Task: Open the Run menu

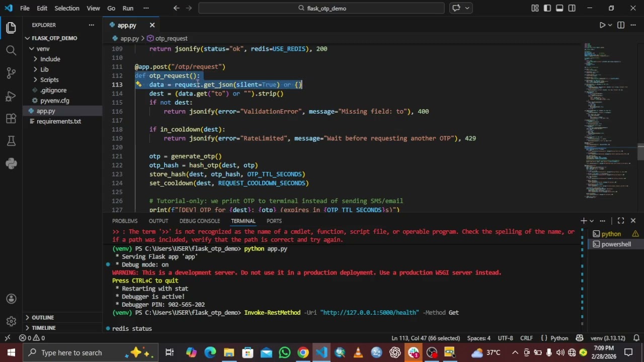Action: [x=128, y=8]
